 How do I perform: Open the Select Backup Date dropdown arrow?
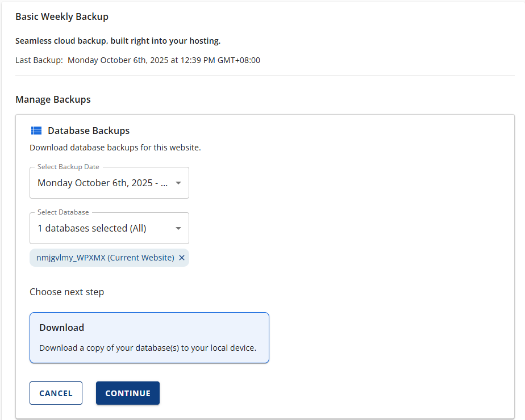tap(178, 183)
